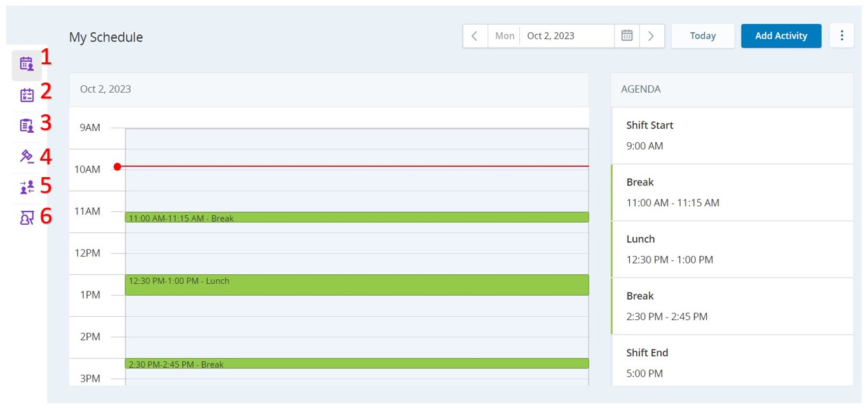Select the 12:30 PM-1:00 PM Lunch block

pyautogui.click(x=356, y=285)
